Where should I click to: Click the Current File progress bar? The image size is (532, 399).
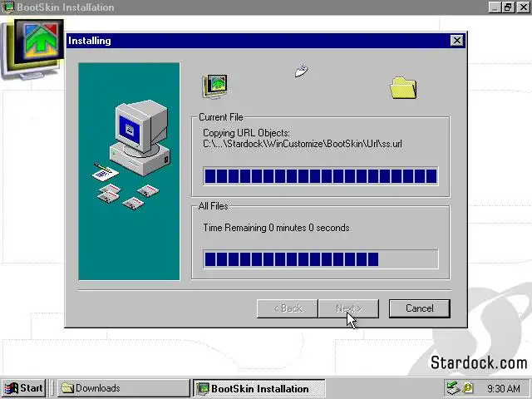click(321, 176)
